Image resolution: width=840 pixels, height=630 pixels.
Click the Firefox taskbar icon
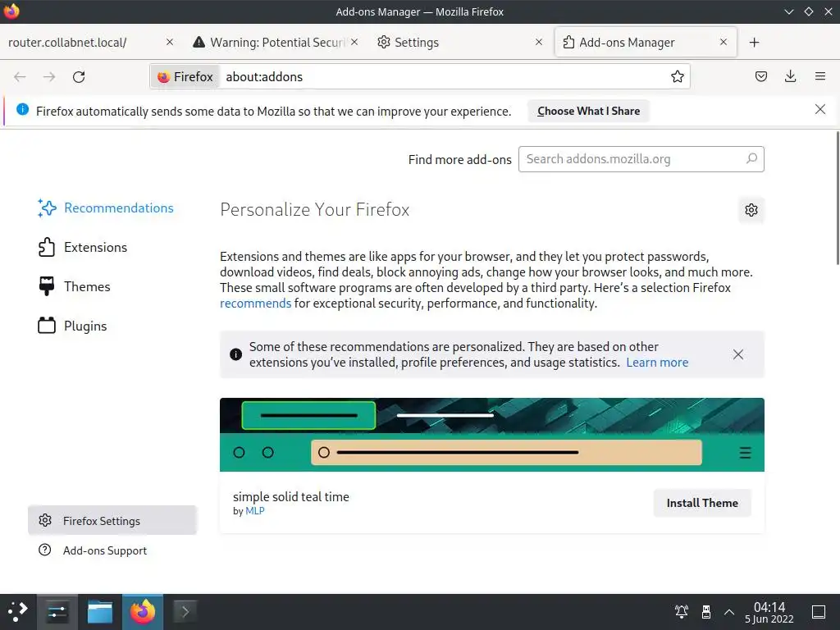coord(143,612)
